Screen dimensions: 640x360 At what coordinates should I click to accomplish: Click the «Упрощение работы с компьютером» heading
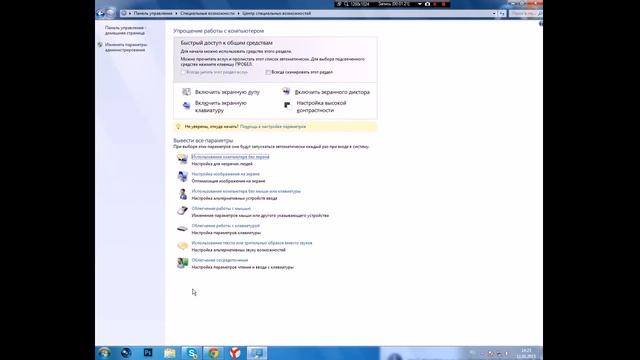click(218, 31)
